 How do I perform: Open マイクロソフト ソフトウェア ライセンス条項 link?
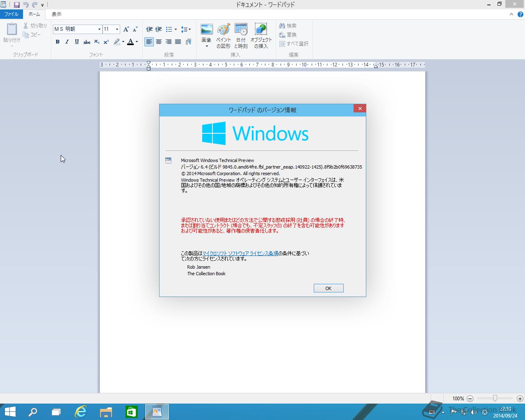click(x=240, y=253)
